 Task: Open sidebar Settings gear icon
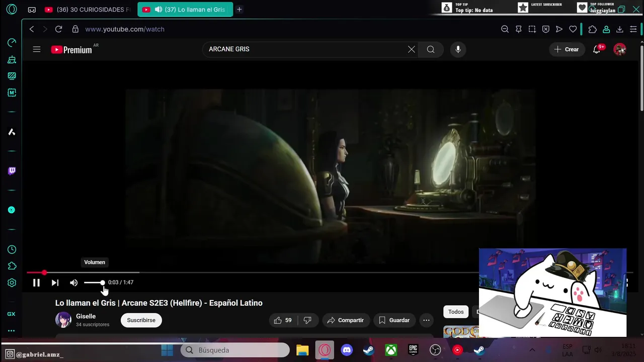coord(12,283)
